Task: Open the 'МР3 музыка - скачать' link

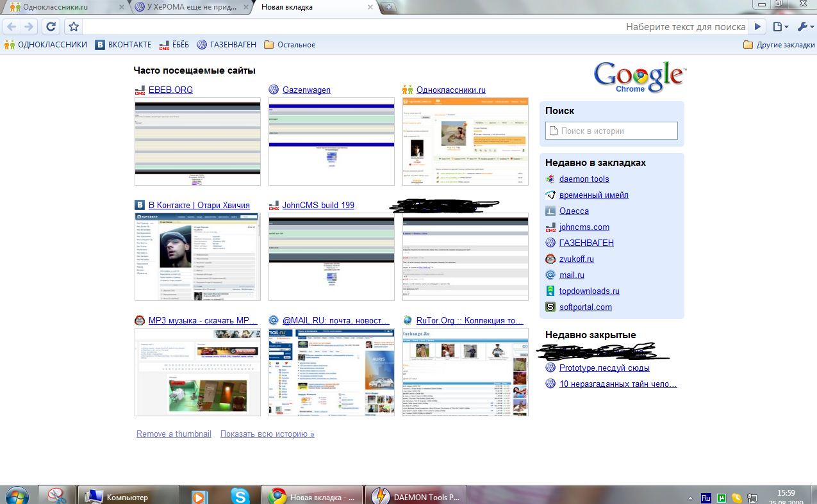Action: 203,321
